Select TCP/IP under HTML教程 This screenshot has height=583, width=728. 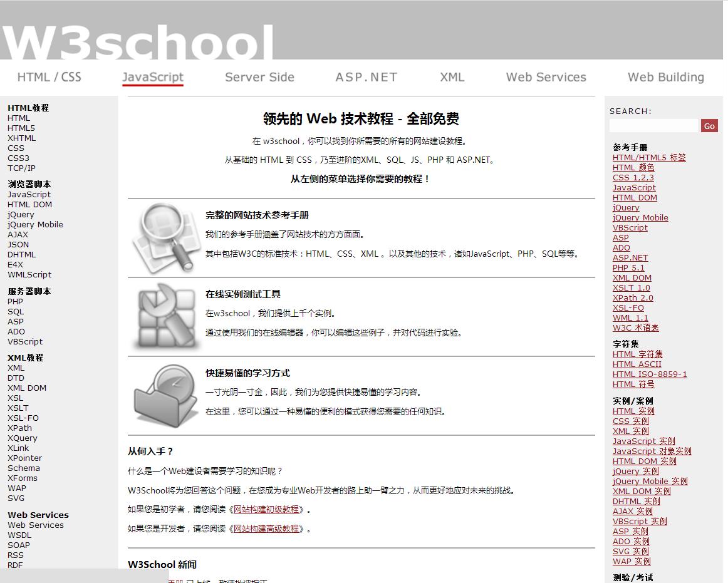pyautogui.click(x=21, y=168)
